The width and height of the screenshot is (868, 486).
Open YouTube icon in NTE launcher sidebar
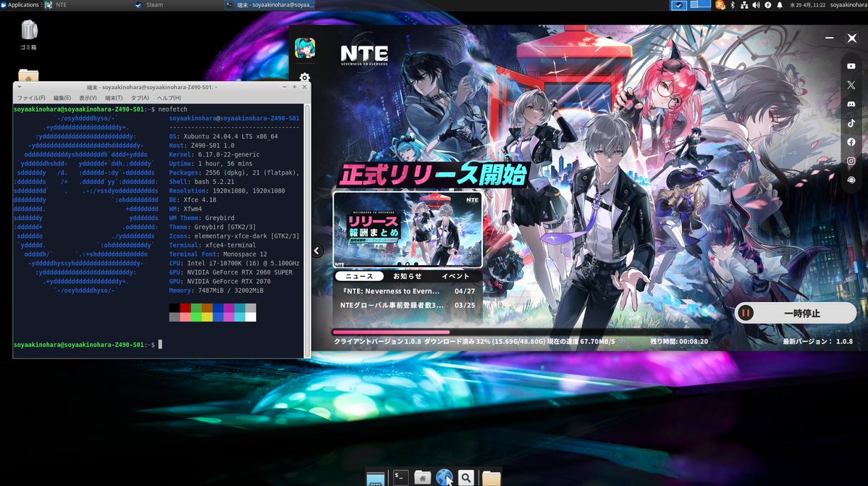pyautogui.click(x=851, y=66)
